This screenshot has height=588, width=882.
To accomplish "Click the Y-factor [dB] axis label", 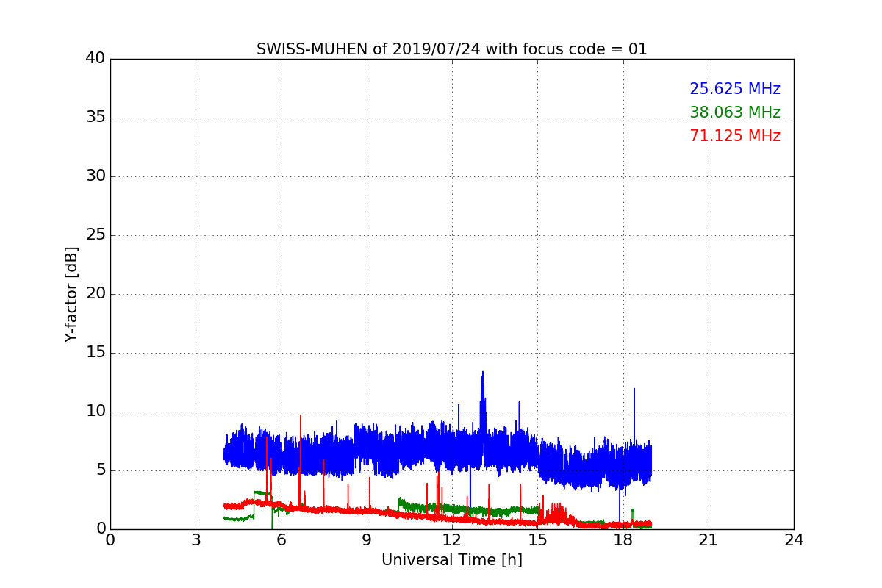I will point(71,294).
